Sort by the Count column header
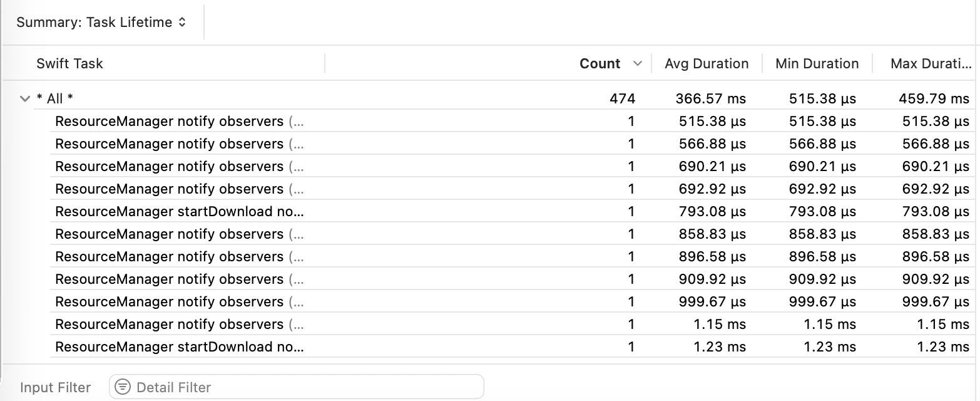Screen dimensions: 980x401 click(x=600, y=63)
